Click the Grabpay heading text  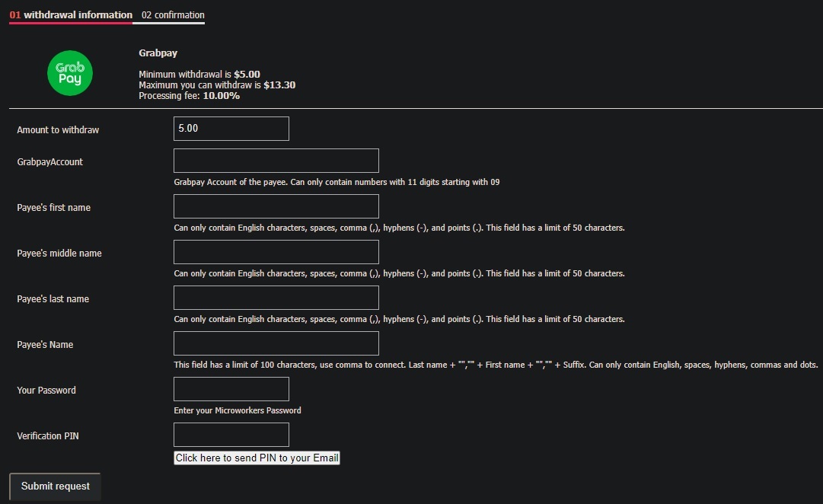(158, 53)
